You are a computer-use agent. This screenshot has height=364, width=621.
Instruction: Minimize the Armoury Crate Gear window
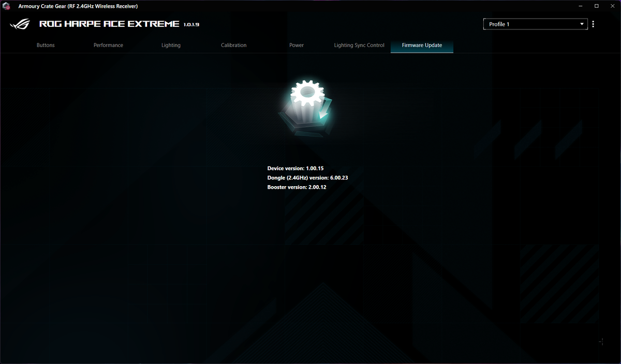click(580, 6)
